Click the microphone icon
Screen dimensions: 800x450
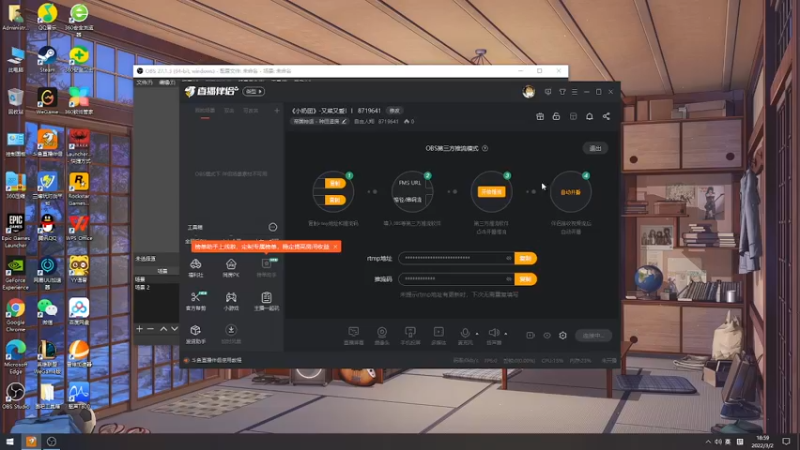(x=465, y=333)
